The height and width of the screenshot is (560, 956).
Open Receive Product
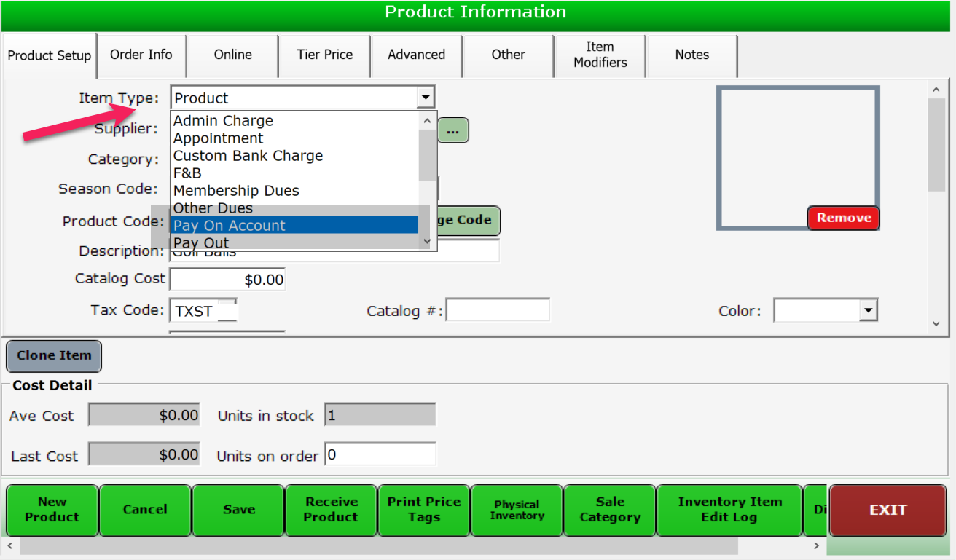point(331,510)
